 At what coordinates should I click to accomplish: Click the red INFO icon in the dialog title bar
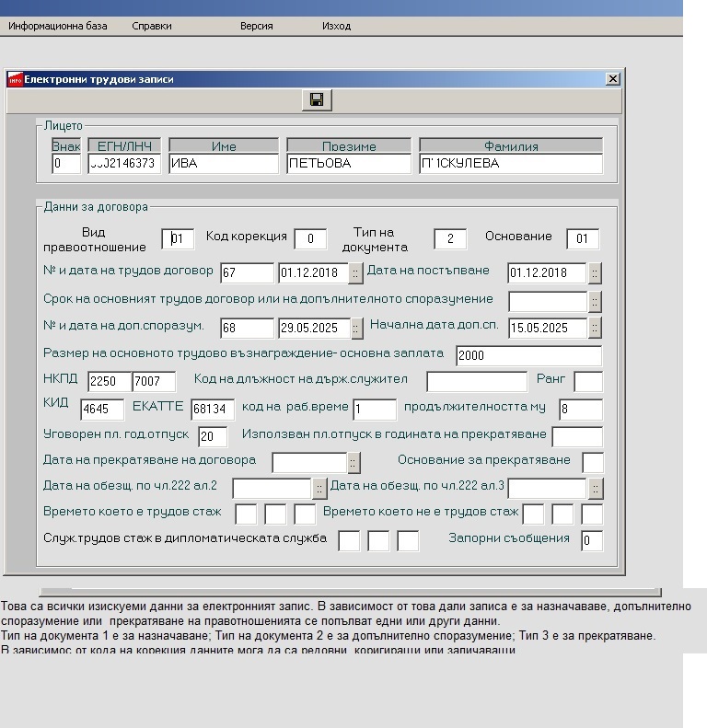pos(16,79)
